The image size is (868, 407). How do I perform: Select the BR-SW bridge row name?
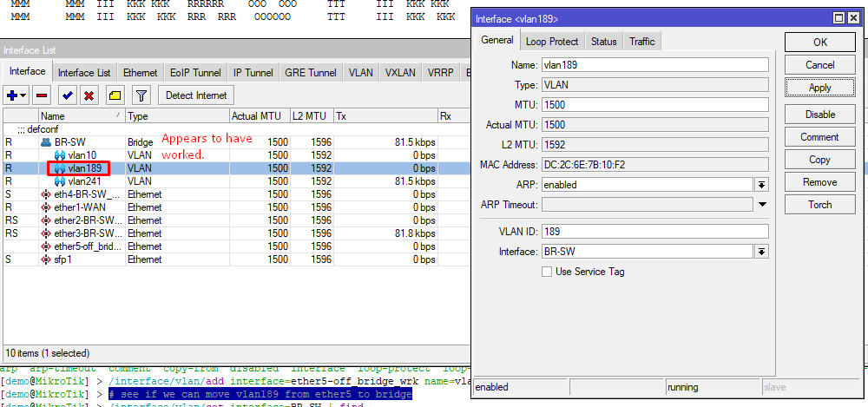click(x=69, y=142)
